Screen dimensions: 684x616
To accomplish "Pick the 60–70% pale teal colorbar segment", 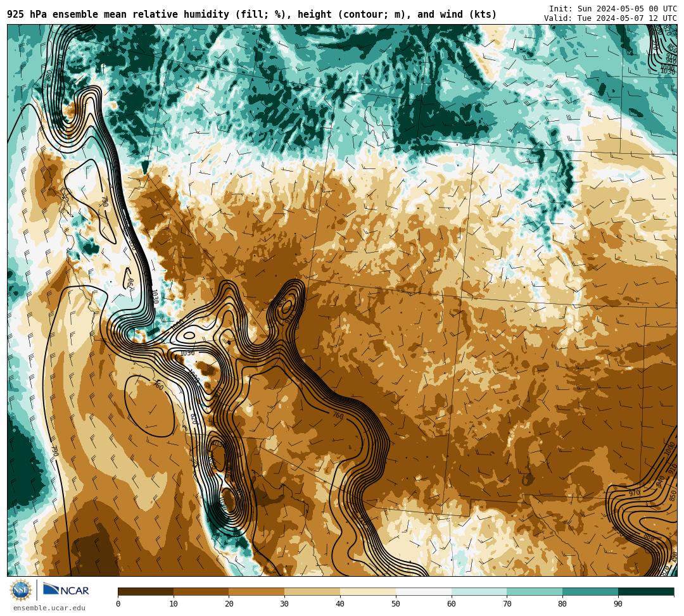I will click(479, 591).
